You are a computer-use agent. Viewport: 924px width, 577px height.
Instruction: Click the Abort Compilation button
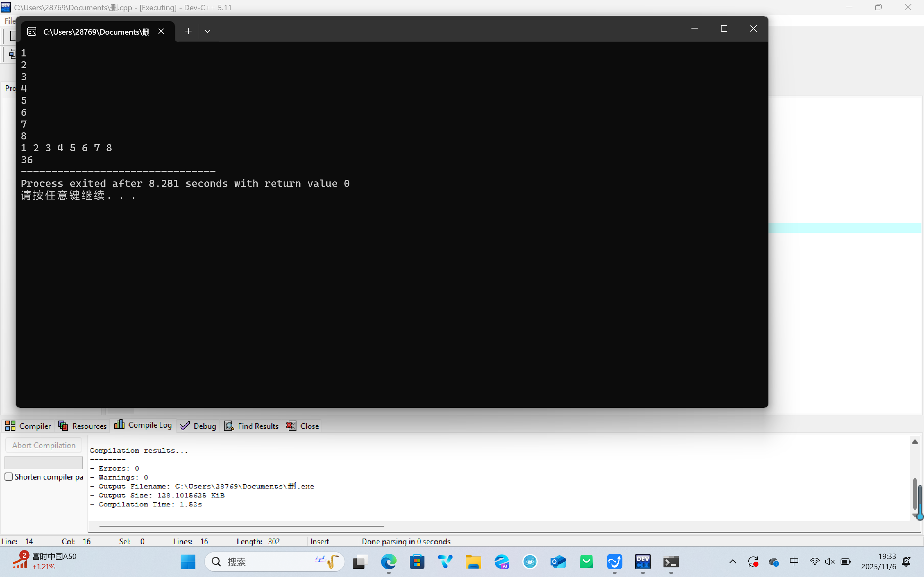(x=44, y=445)
